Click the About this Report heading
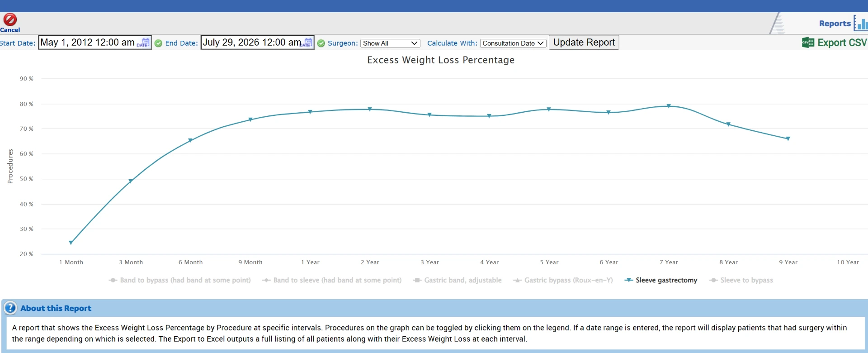Viewport: 868px width, 353px height. coord(56,308)
